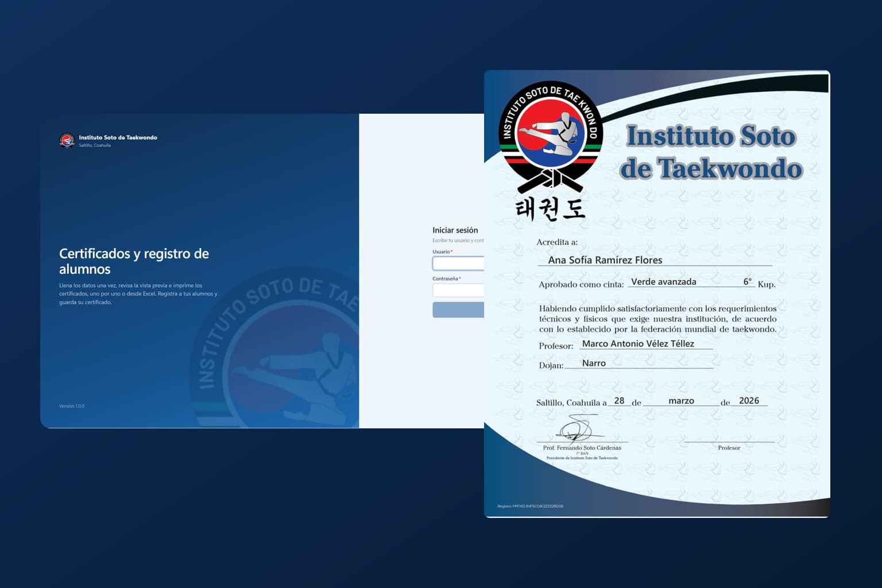
Task: Click "Prof. Fernando Soto Cárdenas" signature label
Action: tap(582, 448)
